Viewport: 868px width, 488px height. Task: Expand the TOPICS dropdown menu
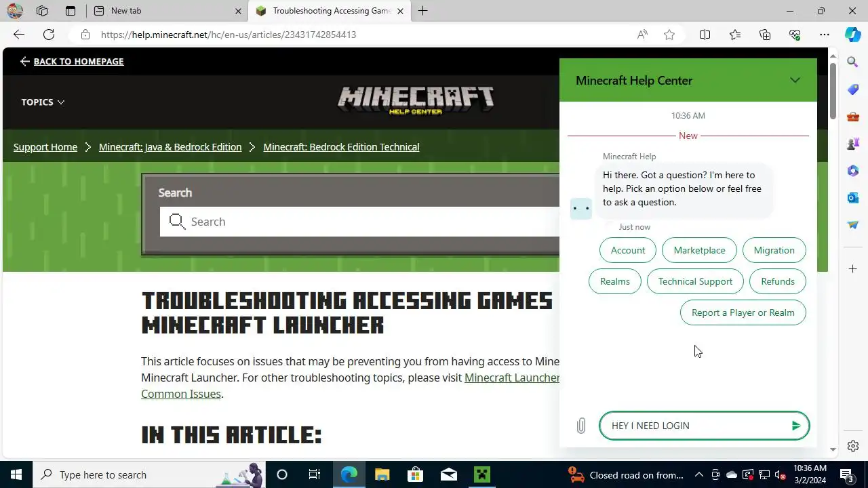click(x=43, y=102)
